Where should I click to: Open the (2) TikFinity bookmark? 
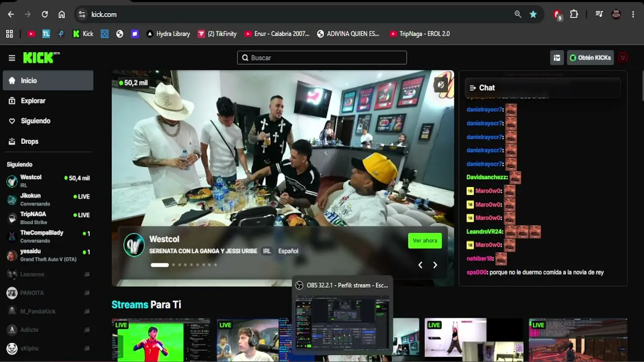(x=217, y=34)
